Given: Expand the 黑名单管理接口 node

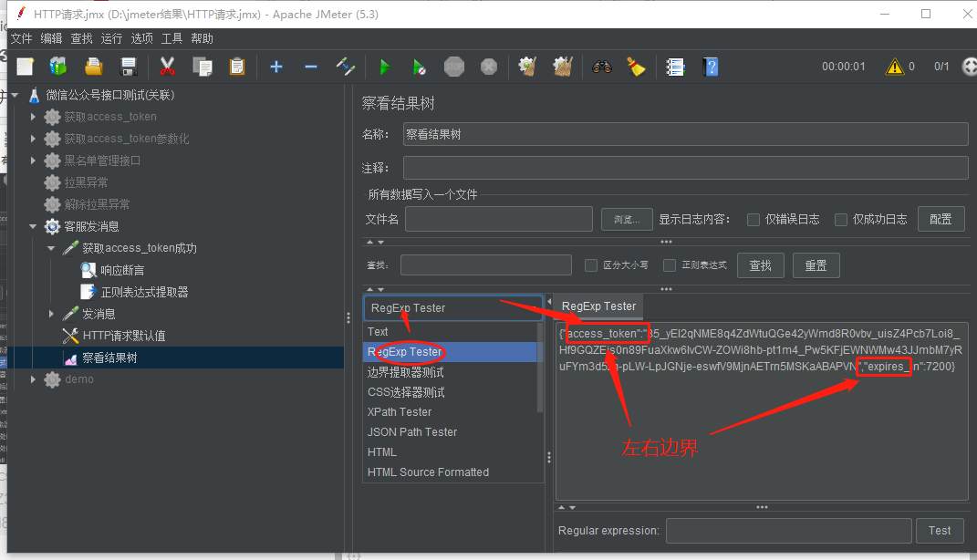Looking at the screenshot, I should (33, 161).
